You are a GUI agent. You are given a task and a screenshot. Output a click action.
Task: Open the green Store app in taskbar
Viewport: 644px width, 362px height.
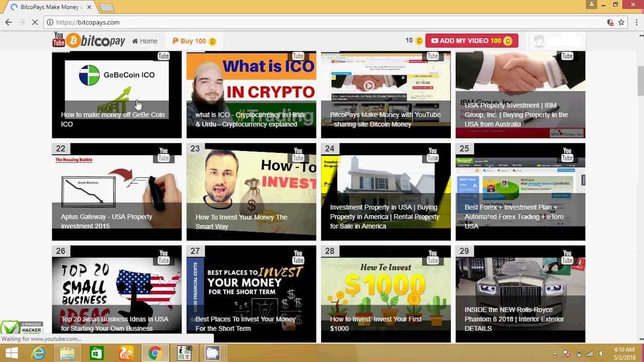point(97,353)
